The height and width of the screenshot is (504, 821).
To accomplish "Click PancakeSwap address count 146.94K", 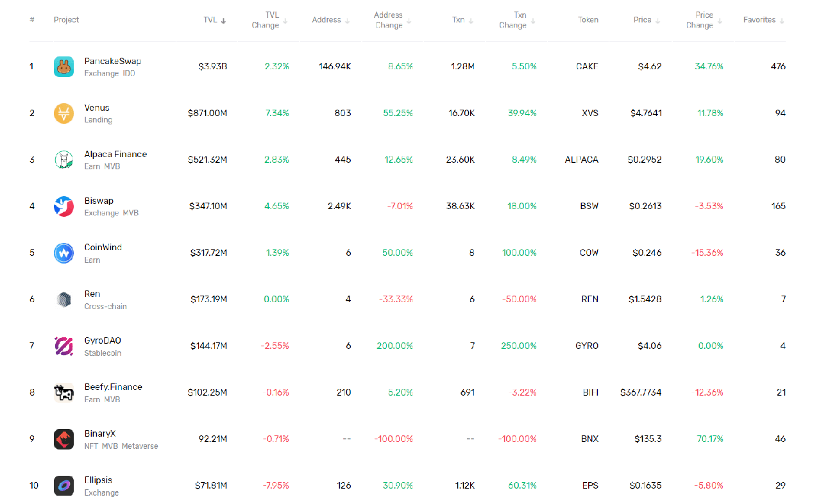I will click(x=335, y=67).
